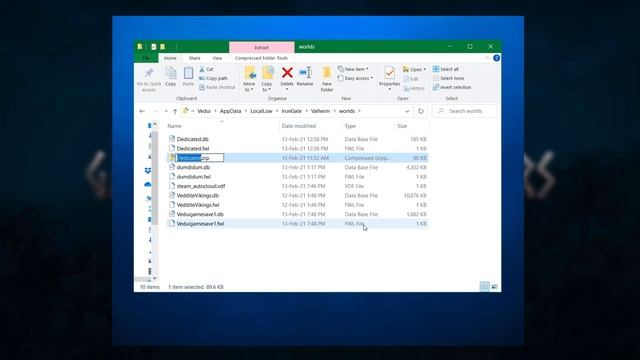Switch to the Share tab
The width and height of the screenshot is (640, 360).
(194, 58)
